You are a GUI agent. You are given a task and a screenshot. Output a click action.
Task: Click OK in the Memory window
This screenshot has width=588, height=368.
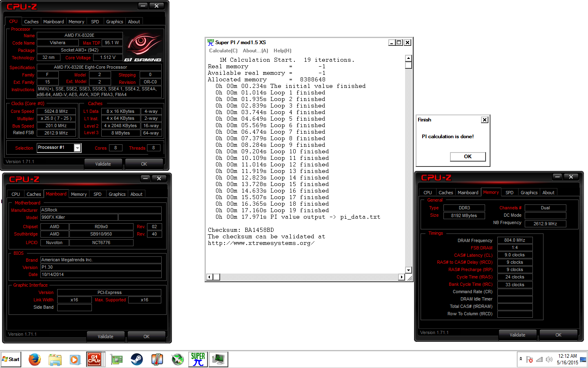(558, 335)
